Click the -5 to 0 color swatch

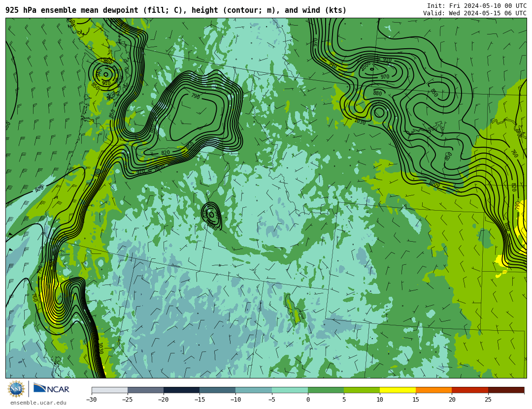coord(290,390)
